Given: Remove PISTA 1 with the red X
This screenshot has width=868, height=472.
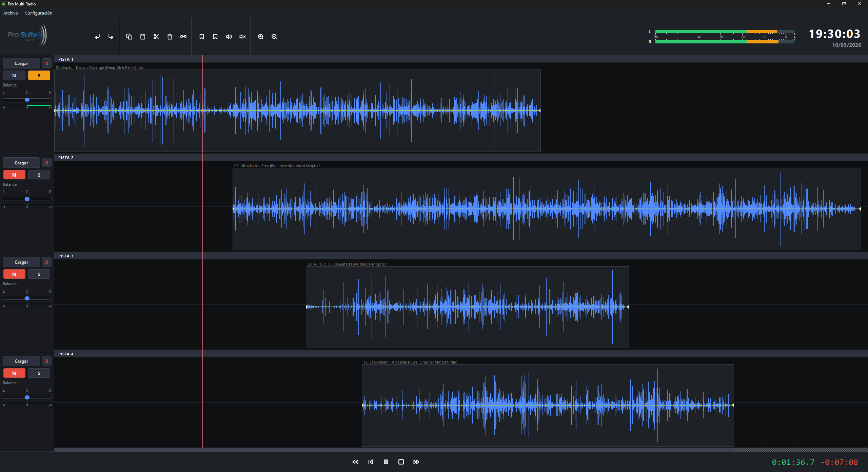Looking at the screenshot, I should click(x=46, y=63).
